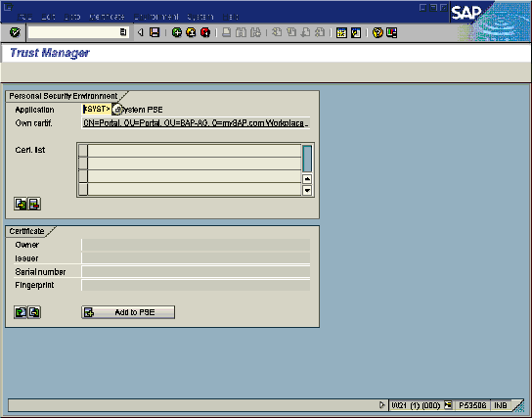Click the Create New Session icon
Screen dimensions: 532x418
pos(341,32)
